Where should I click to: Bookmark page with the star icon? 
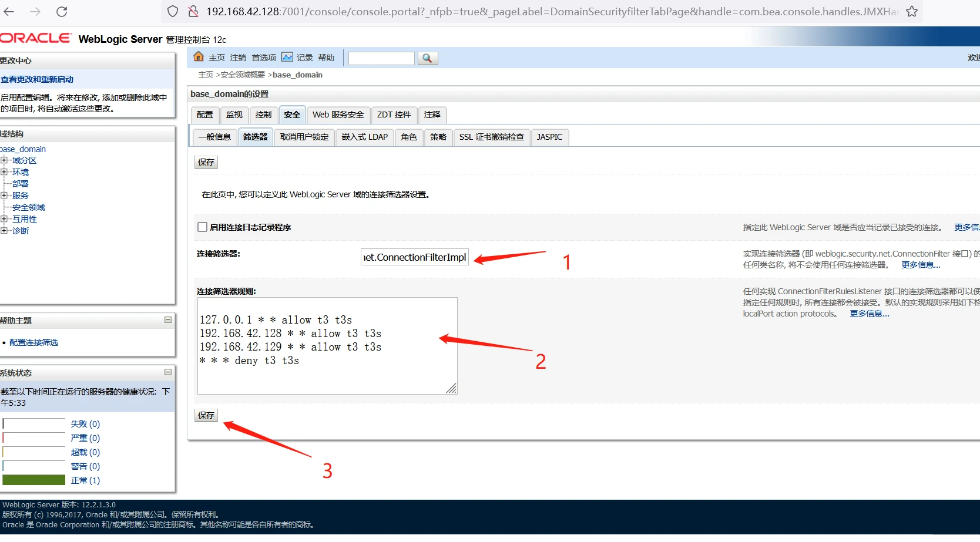click(912, 11)
